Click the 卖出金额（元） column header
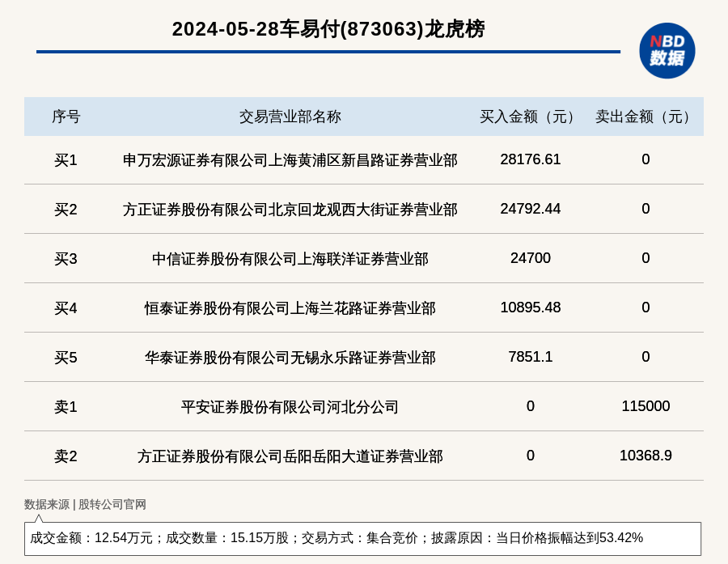This screenshot has width=728, height=564. click(x=645, y=117)
